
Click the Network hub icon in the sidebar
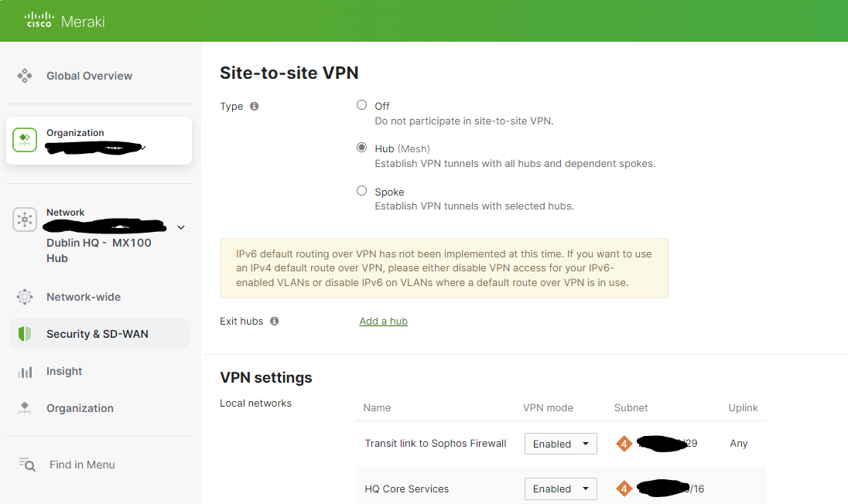coord(24,219)
